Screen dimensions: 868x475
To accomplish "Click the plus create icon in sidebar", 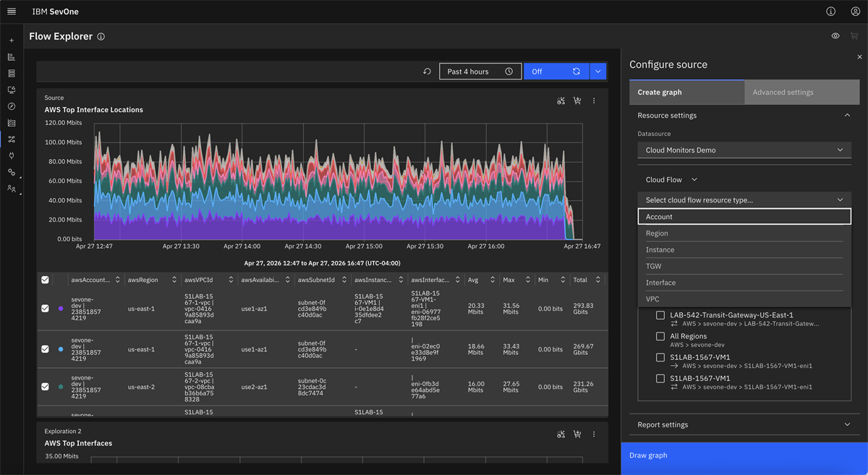I will [x=12, y=40].
